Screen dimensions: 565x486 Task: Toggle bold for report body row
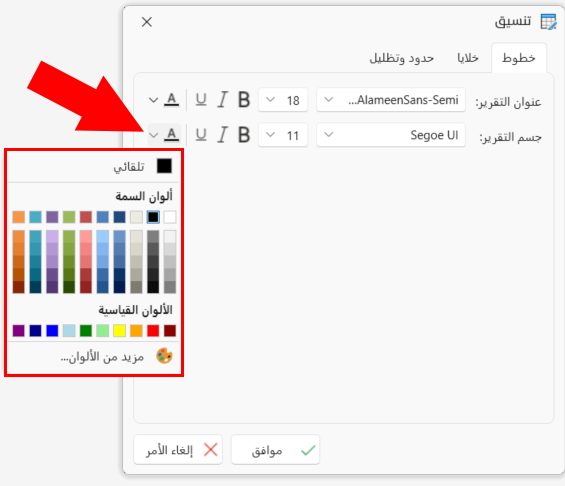pos(244,135)
